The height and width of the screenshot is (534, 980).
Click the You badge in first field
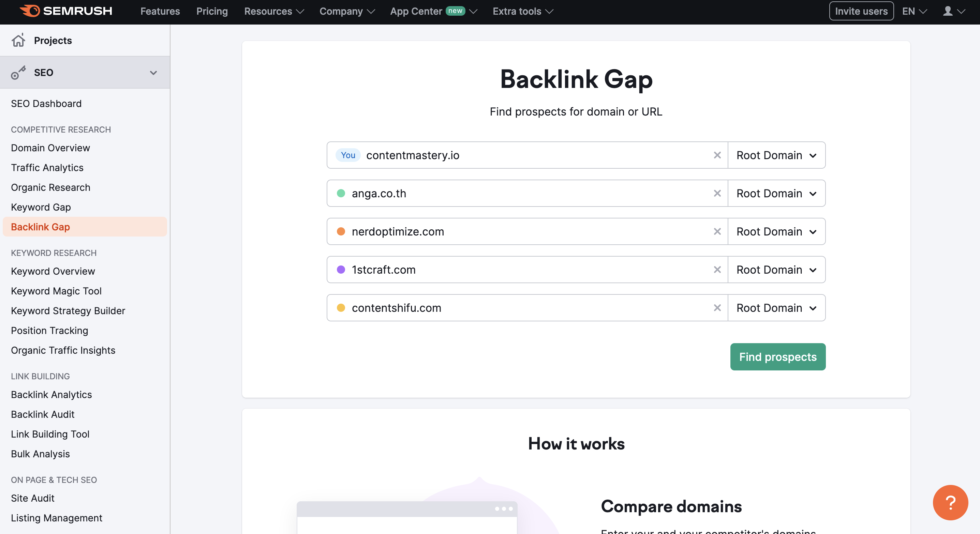pyautogui.click(x=348, y=155)
